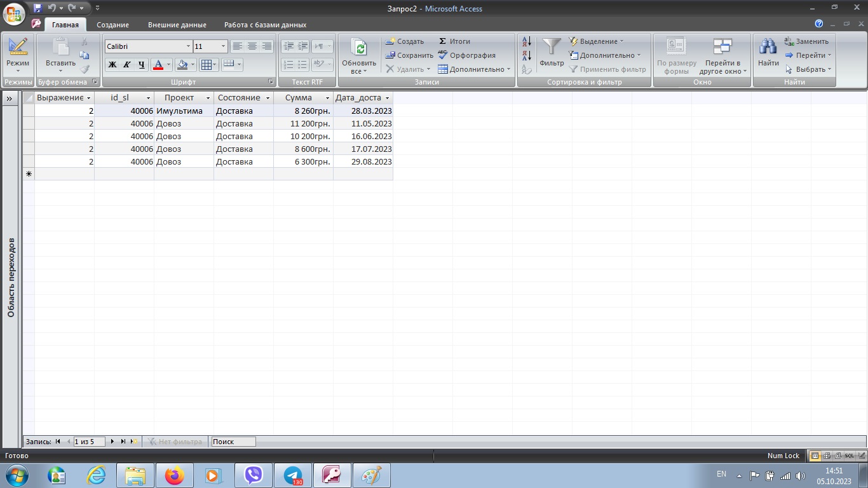
Task: Toggle italic formatting (К)
Action: [x=127, y=65]
